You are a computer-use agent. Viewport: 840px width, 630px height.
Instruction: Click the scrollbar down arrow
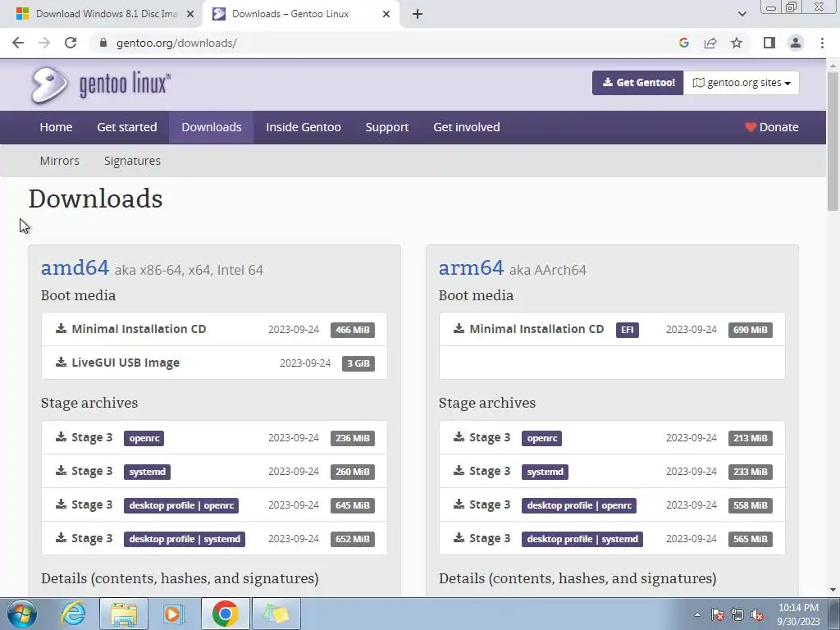click(833, 590)
